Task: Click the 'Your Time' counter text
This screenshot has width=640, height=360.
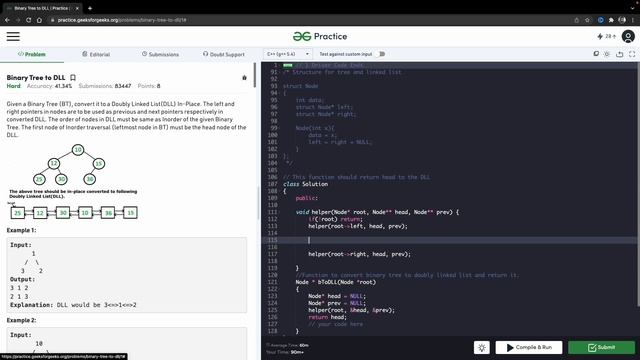Action: [x=285, y=352]
